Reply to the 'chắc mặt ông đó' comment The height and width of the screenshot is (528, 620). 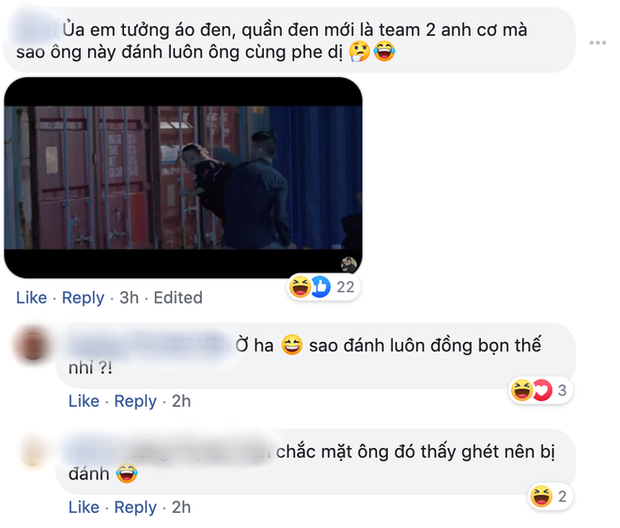tap(135, 507)
